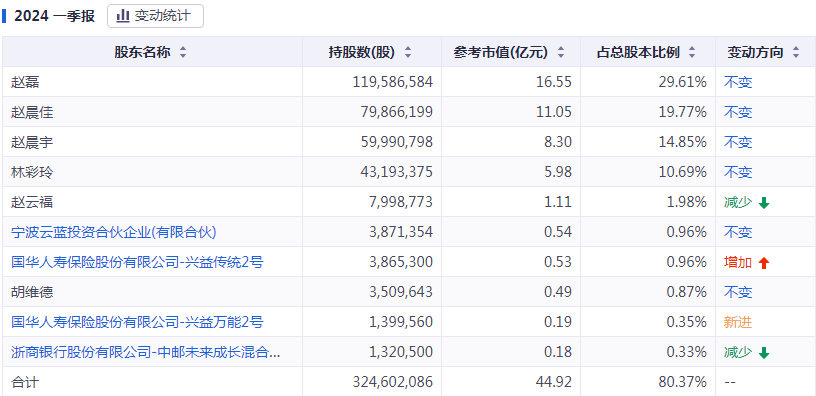This screenshot has width=816, height=396.
Task: Click red up arrow in 兴益传统2号 row
Action: coord(763,263)
